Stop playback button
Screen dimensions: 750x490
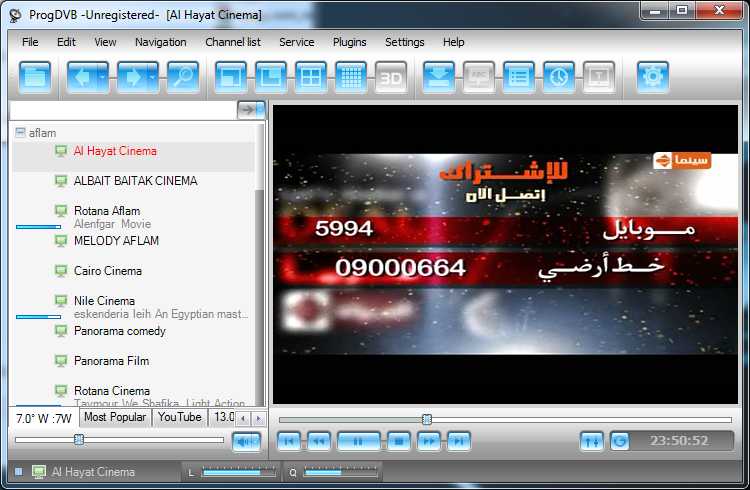399,441
